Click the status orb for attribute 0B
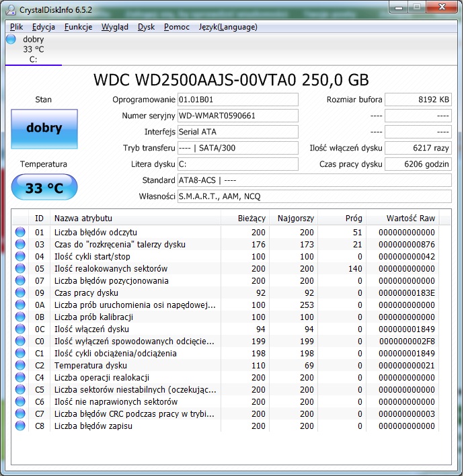 [20, 317]
